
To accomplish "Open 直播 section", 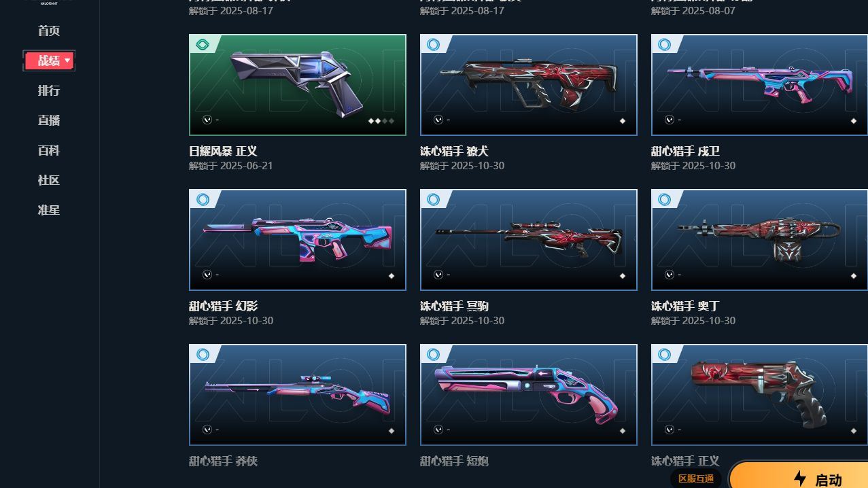I will pos(49,120).
